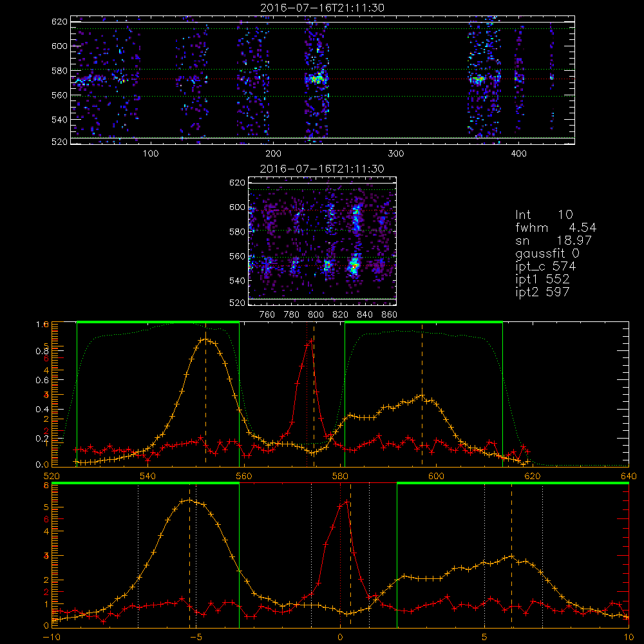Click x-axis label 540 on upper profile plot
Image resolution: width=644 pixels, height=644 pixels.
coord(148,476)
